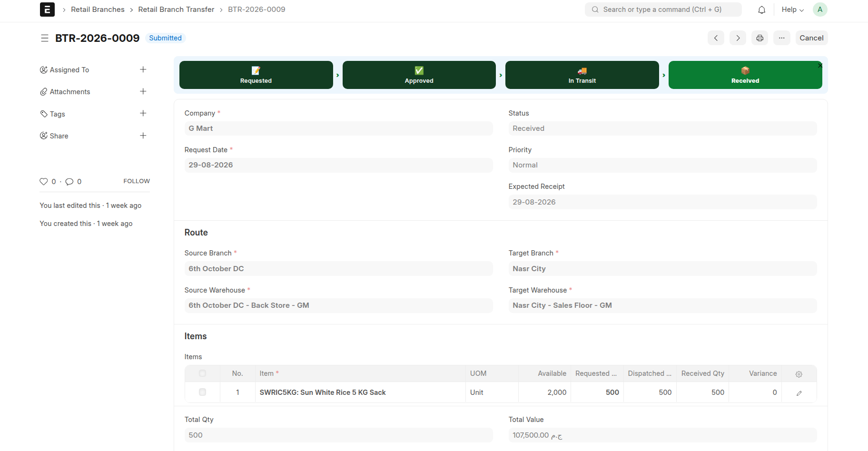868x451 pixels.
Task: Select the Approved stage
Action: pyautogui.click(x=419, y=75)
